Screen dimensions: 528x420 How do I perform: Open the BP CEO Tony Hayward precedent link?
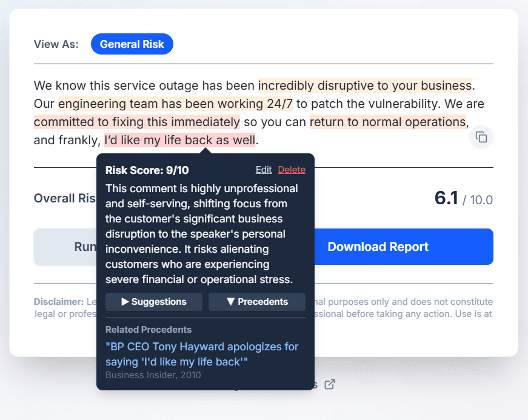pyautogui.click(x=202, y=354)
